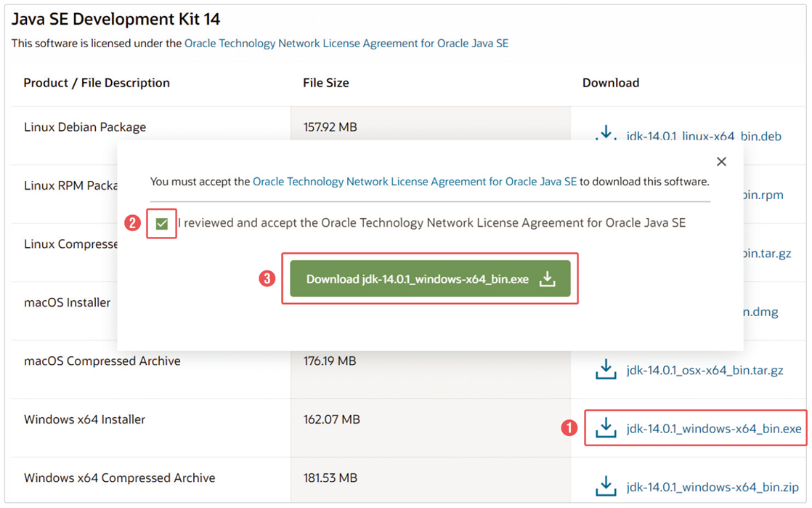Click the Java SE Development Kit 14 heading
The width and height of the screenshot is (812, 508).
pos(115,19)
